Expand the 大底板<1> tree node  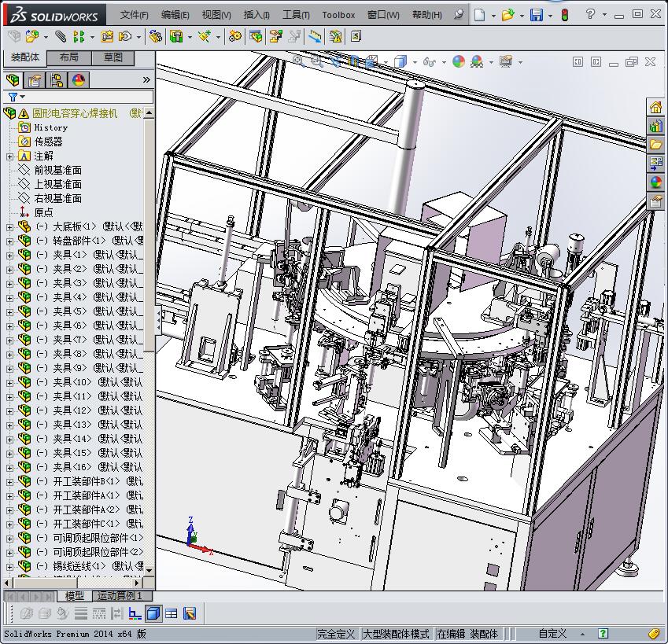(x=9, y=226)
